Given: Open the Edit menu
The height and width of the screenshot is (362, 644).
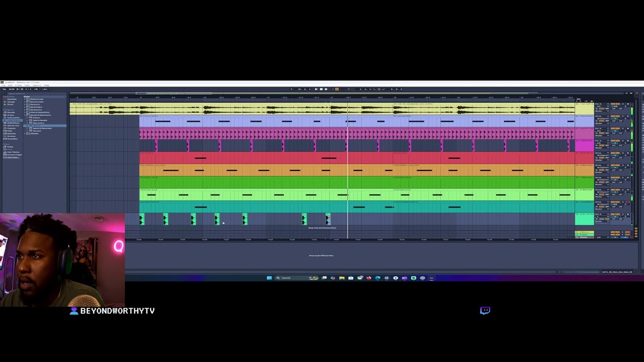Looking at the screenshot, I should (x=10, y=85).
